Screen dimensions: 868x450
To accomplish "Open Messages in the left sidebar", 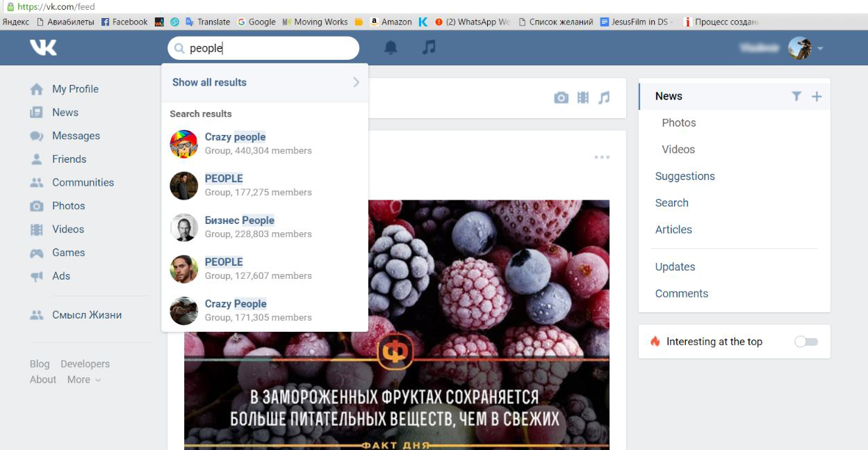I will tap(76, 136).
